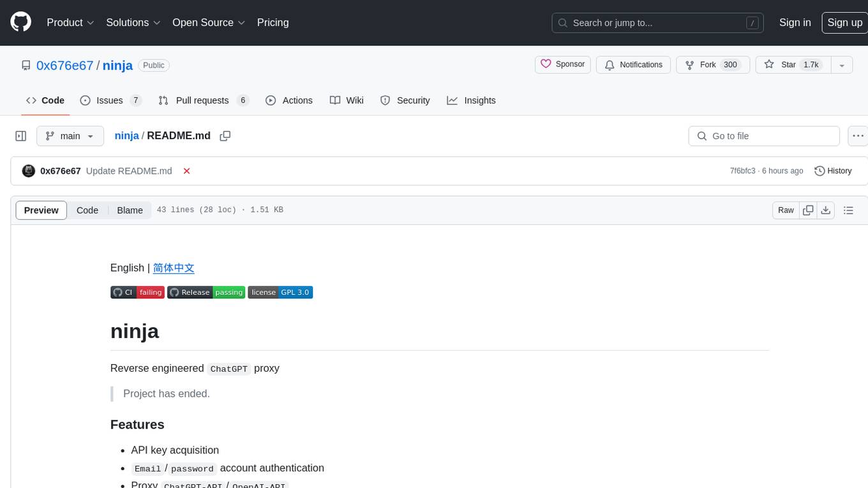Click the star count 1.7k

click(x=811, y=65)
